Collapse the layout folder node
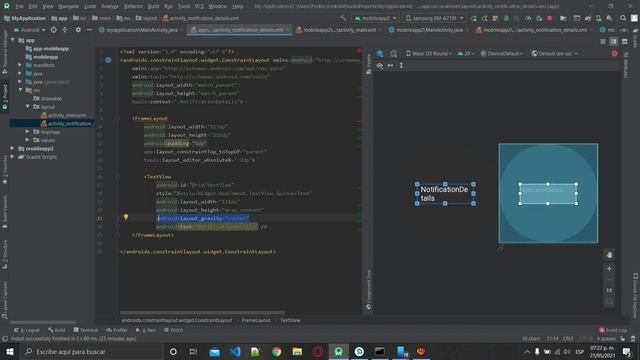This screenshot has width=640, height=360. (x=28, y=107)
